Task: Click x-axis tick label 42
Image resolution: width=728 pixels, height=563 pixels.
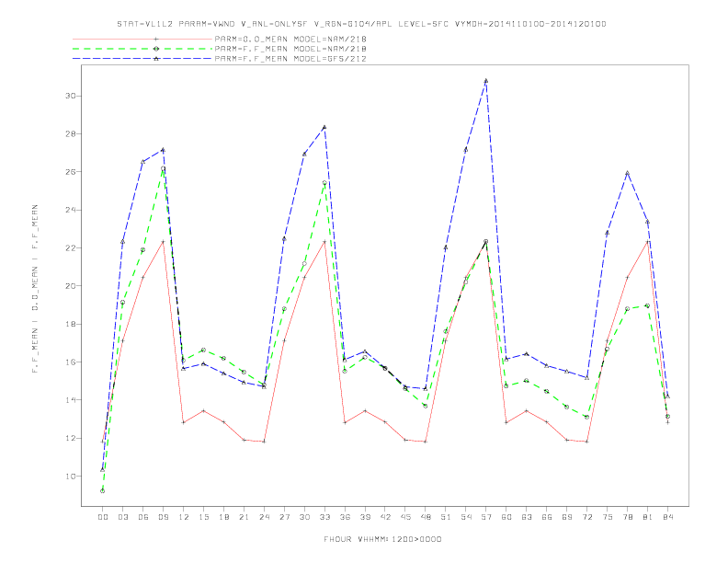Action: pyautogui.click(x=385, y=517)
